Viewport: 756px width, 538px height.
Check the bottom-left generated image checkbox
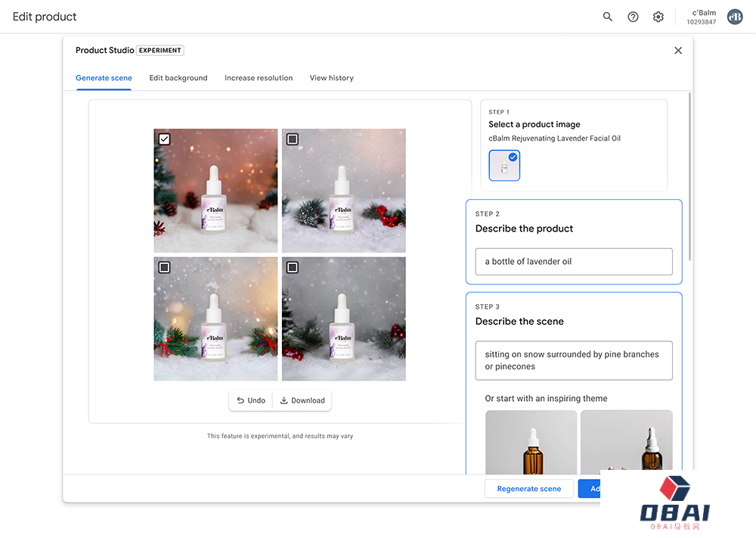[x=165, y=267]
